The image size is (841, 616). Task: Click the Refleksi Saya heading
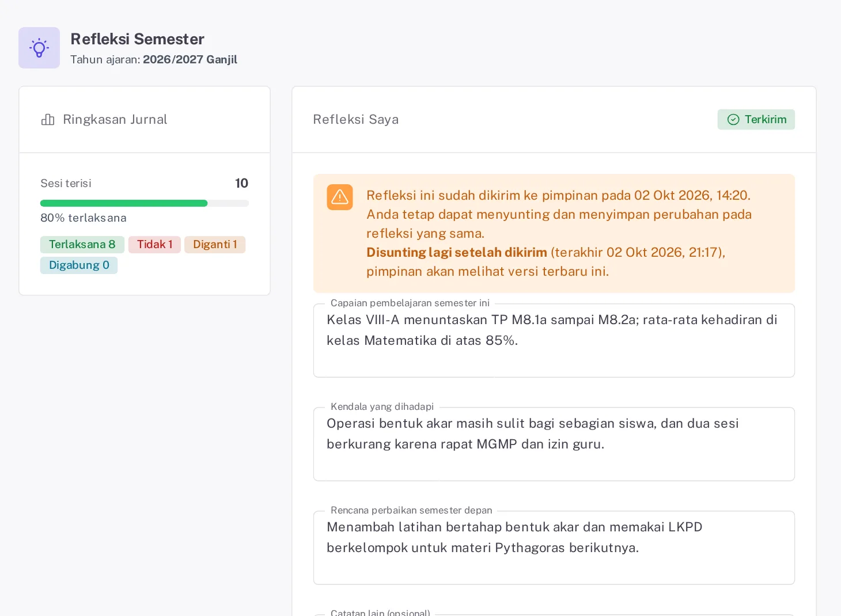coord(356,119)
